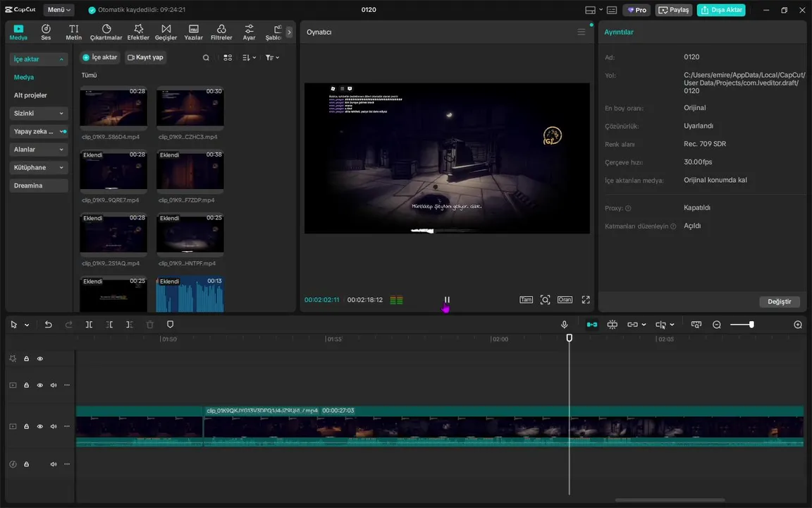The width and height of the screenshot is (812, 508).
Task: Toggle auto snapping in timeline toolbar
Action: pyautogui.click(x=612, y=325)
